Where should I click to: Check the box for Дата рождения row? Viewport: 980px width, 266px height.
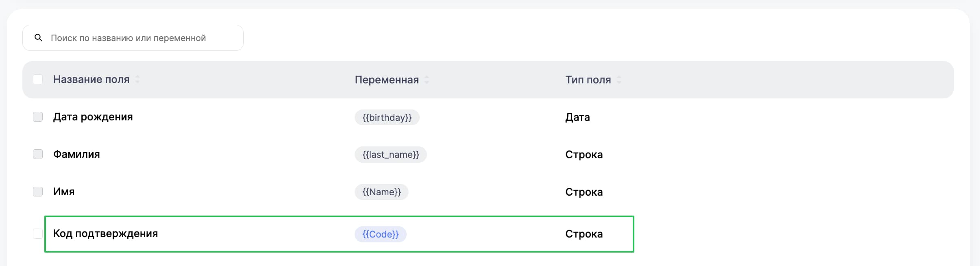pyautogui.click(x=38, y=117)
